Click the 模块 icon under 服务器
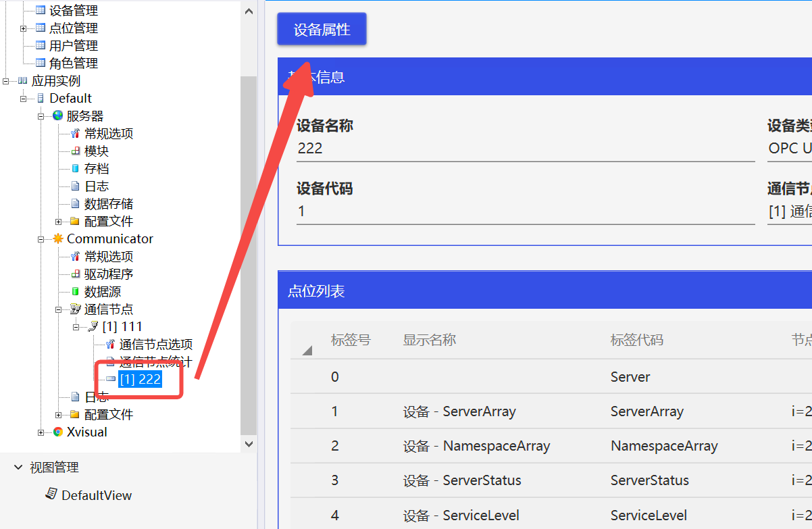The width and height of the screenshot is (812, 529). (76, 151)
